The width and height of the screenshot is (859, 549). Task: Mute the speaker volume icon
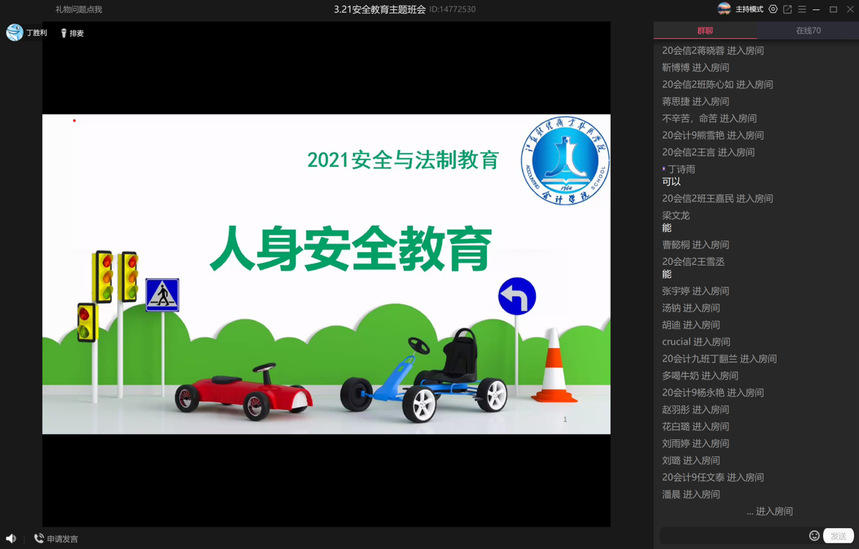[x=11, y=539]
